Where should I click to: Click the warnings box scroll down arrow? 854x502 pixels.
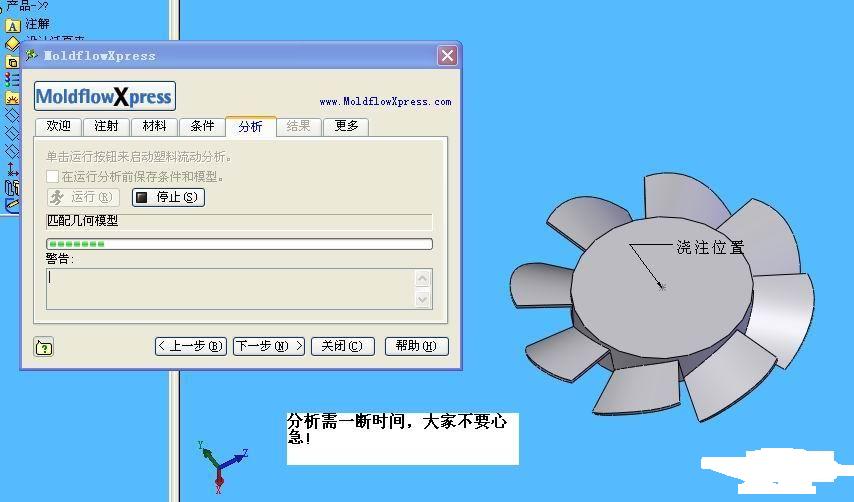pyautogui.click(x=423, y=299)
